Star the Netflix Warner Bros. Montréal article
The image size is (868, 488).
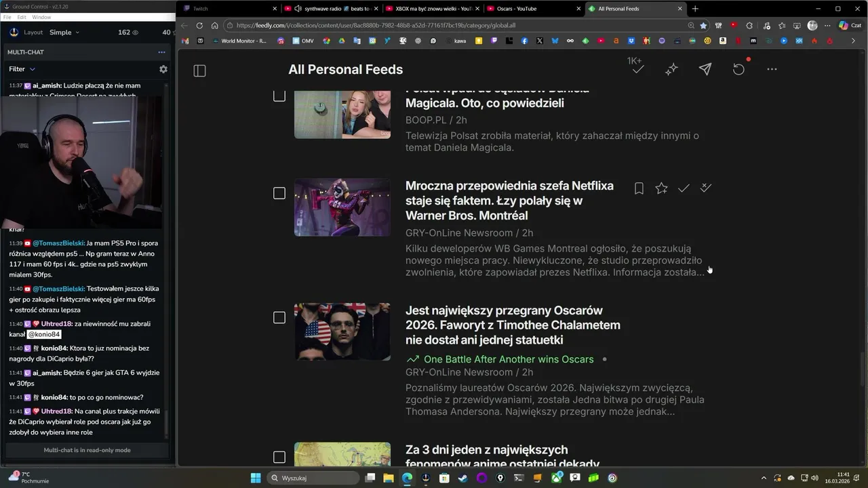point(661,188)
